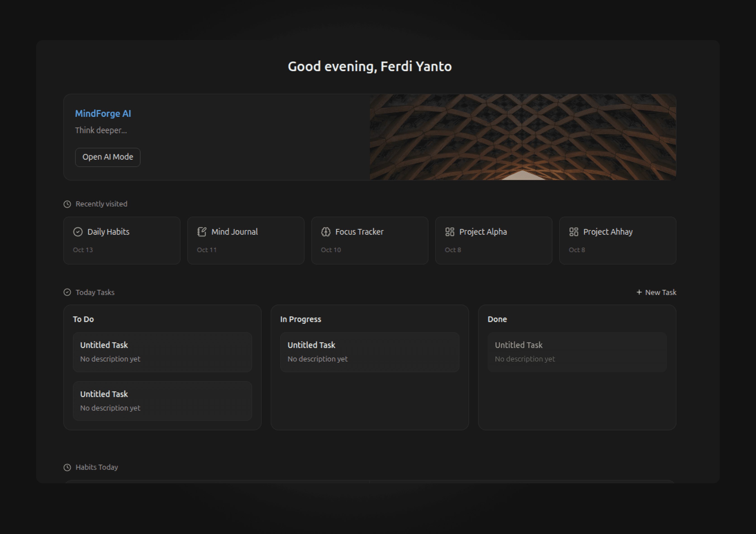Add a task via New Task
Viewport: 756px width, 534px height.
click(x=660, y=292)
